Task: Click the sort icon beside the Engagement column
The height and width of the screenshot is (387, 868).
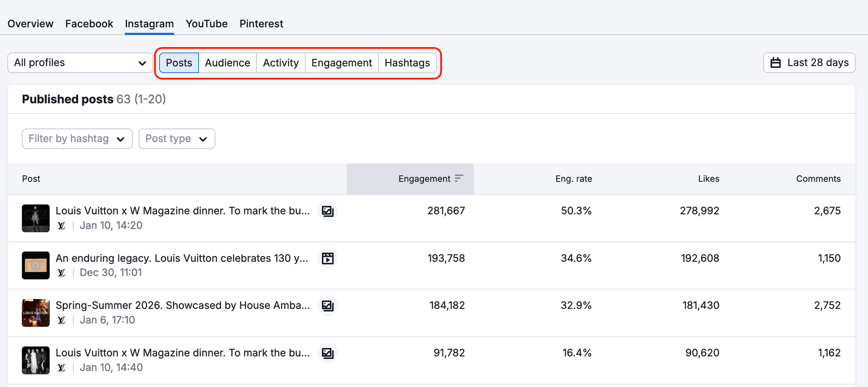Action: point(459,179)
